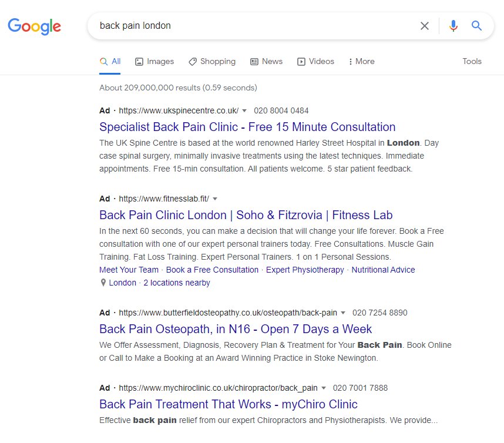Open the Tools options
This screenshot has height=443, width=504.
point(472,61)
